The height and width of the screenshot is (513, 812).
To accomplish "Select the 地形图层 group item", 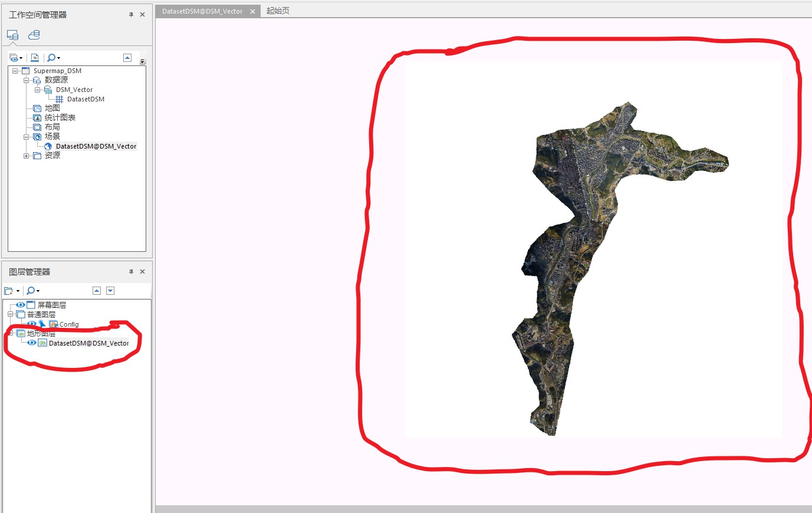I will (41, 333).
